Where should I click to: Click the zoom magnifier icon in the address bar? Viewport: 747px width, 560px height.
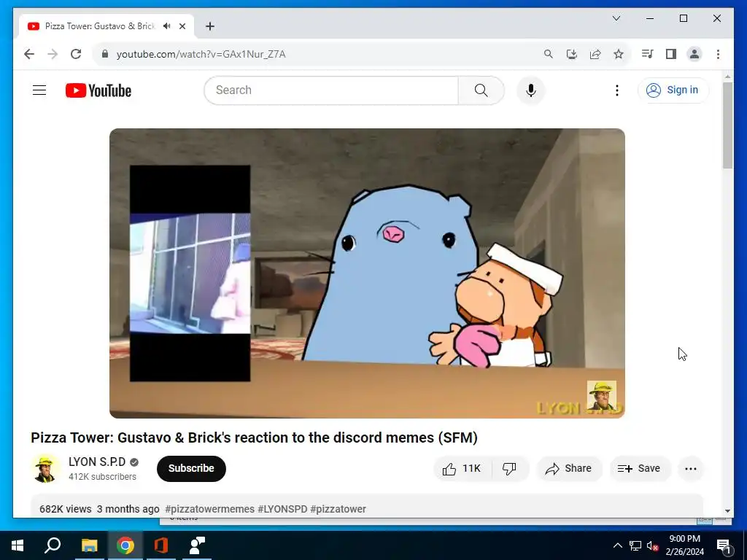(x=549, y=54)
